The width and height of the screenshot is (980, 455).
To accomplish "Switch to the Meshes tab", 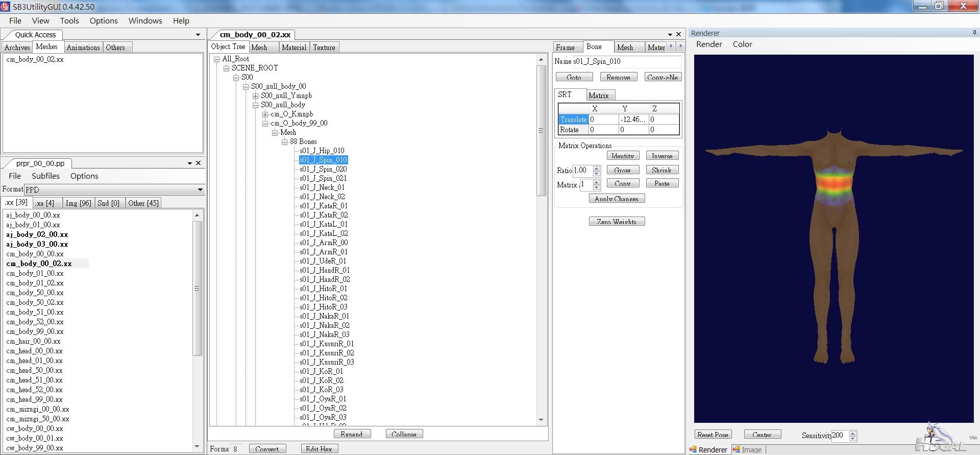I will point(47,46).
